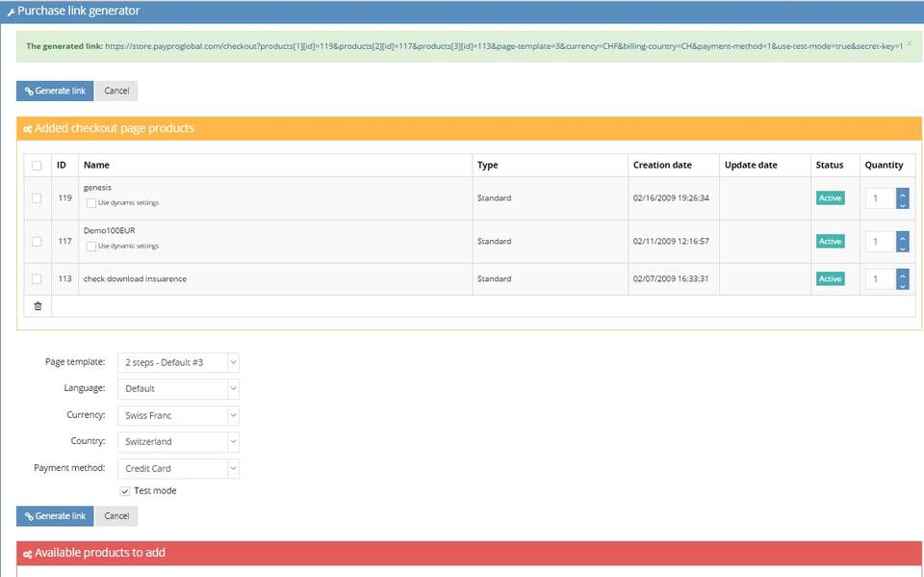
Task: Check the row checkbox for product 117 Demo100EUR
Action: [x=36, y=241]
